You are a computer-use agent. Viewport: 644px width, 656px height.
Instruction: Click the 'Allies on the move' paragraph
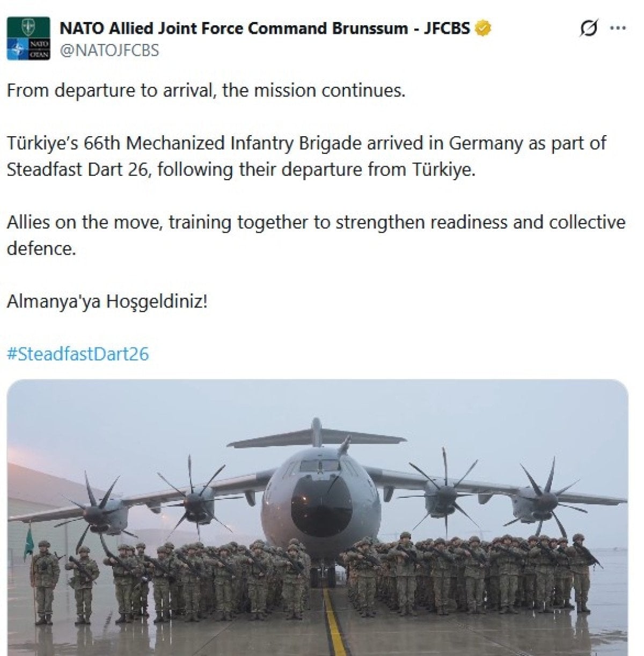316,235
